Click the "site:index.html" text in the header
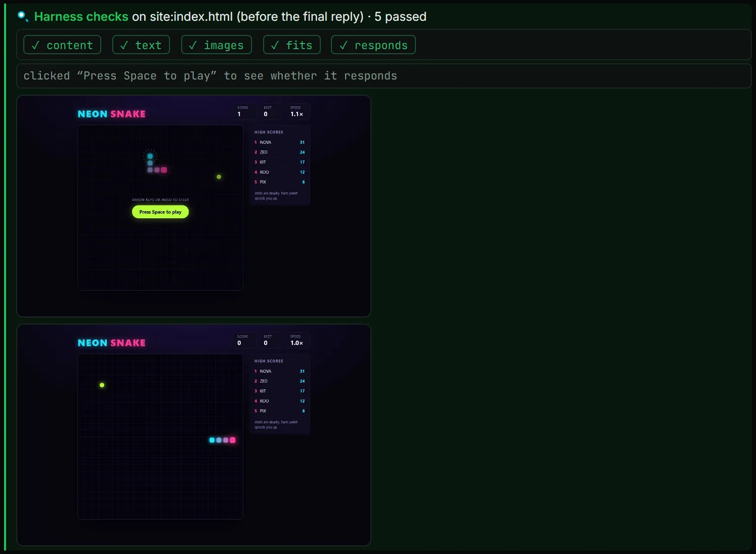756x554 pixels. coord(191,17)
